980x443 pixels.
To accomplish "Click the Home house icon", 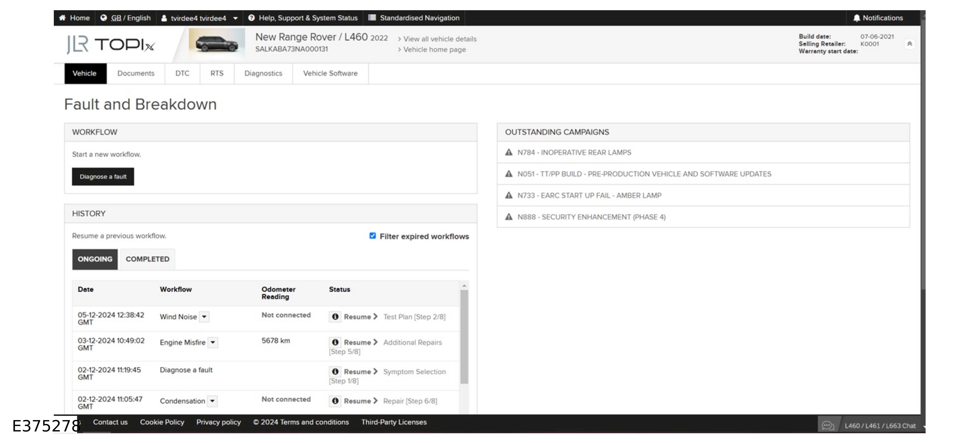I will click(62, 18).
